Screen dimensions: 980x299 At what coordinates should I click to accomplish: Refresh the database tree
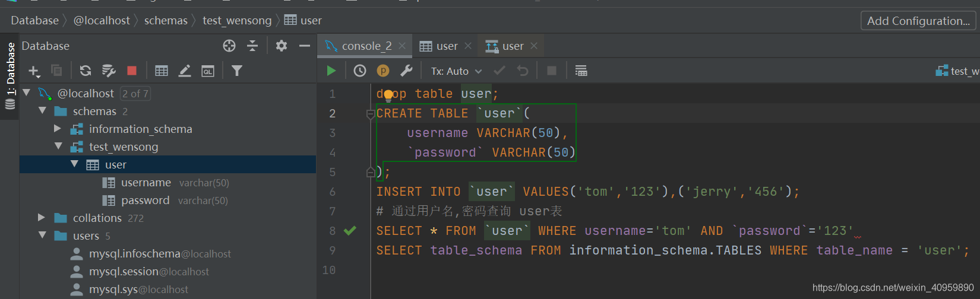point(86,71)
